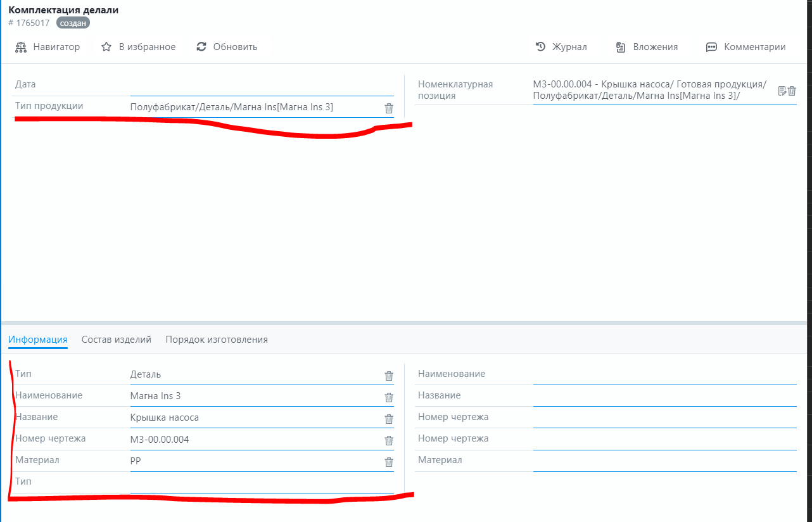Switch to the Состав изделий tab
Screen dimensions: 812x522
click(x=117, y=340)
